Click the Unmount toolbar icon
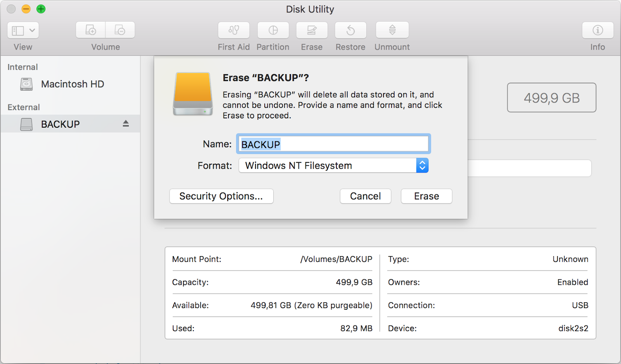 (392, 30)
